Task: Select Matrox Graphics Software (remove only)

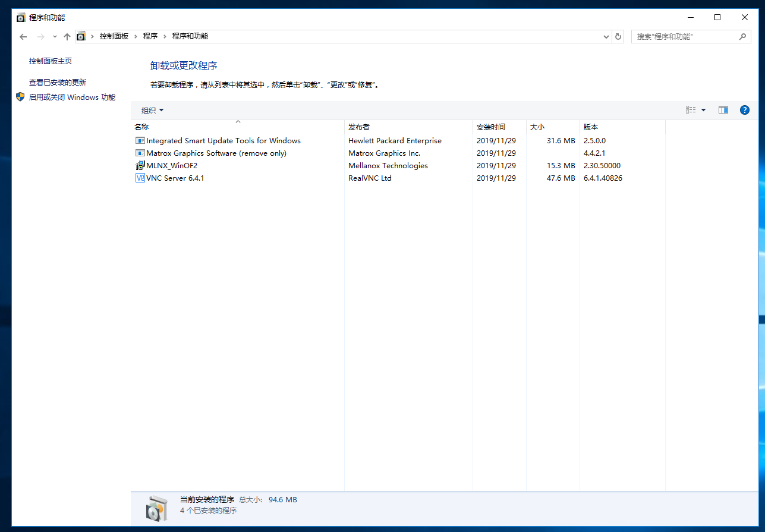Action: pyautogui.click(x=216, y=153)
